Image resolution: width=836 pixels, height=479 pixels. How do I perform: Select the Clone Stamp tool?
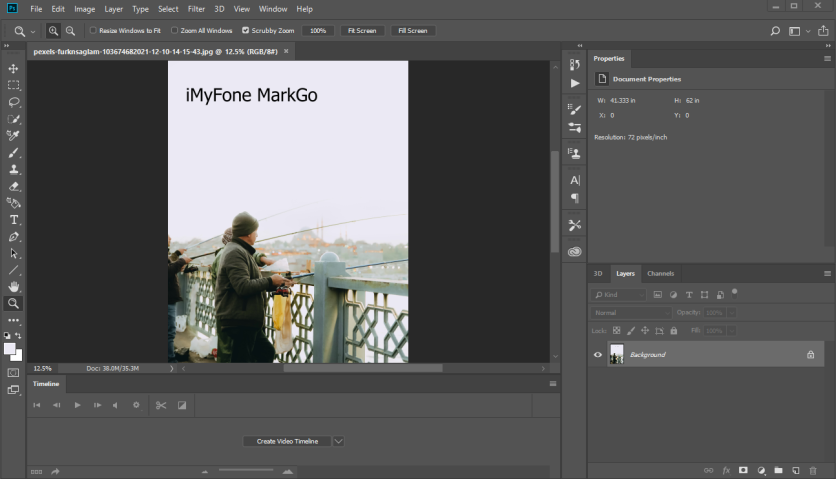click(13, 169)
